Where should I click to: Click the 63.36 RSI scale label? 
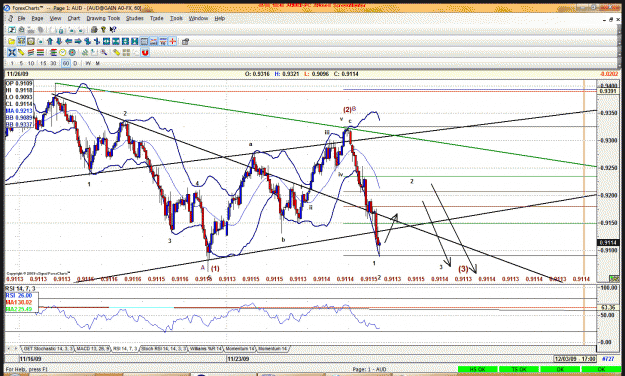pyautogui.click(x=608, y=308)
